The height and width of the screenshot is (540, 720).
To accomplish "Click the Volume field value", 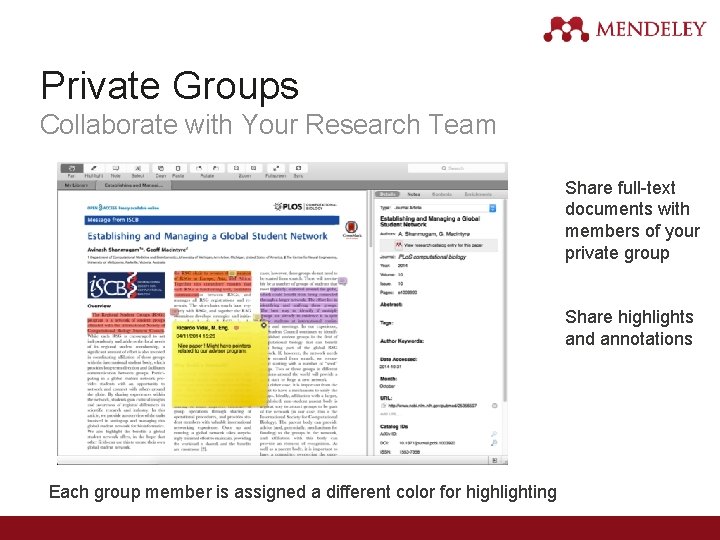I will tap(400, 275).
